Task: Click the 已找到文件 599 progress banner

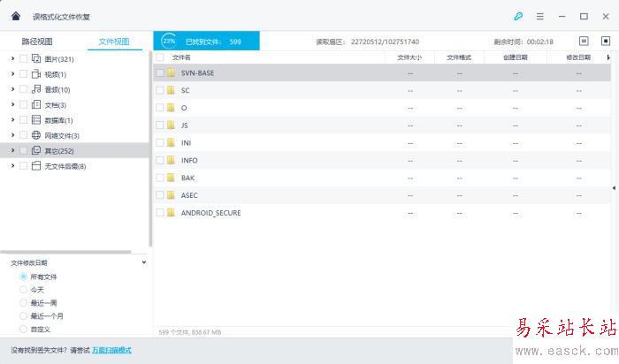Action: click(206, 41)
